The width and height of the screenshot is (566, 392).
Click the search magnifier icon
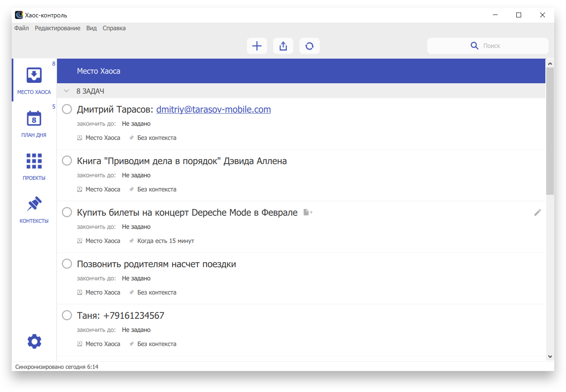point(475,46)
